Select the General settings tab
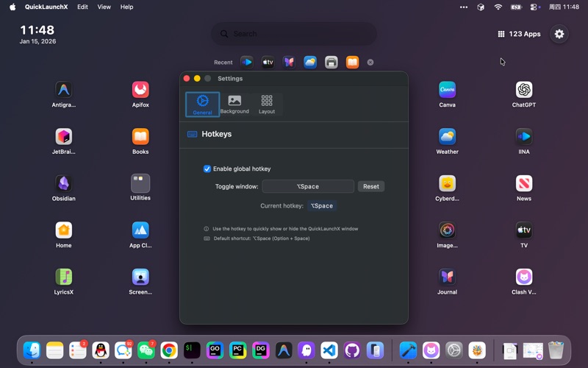Screen dimensions: 588x368 tap(202, 104)
